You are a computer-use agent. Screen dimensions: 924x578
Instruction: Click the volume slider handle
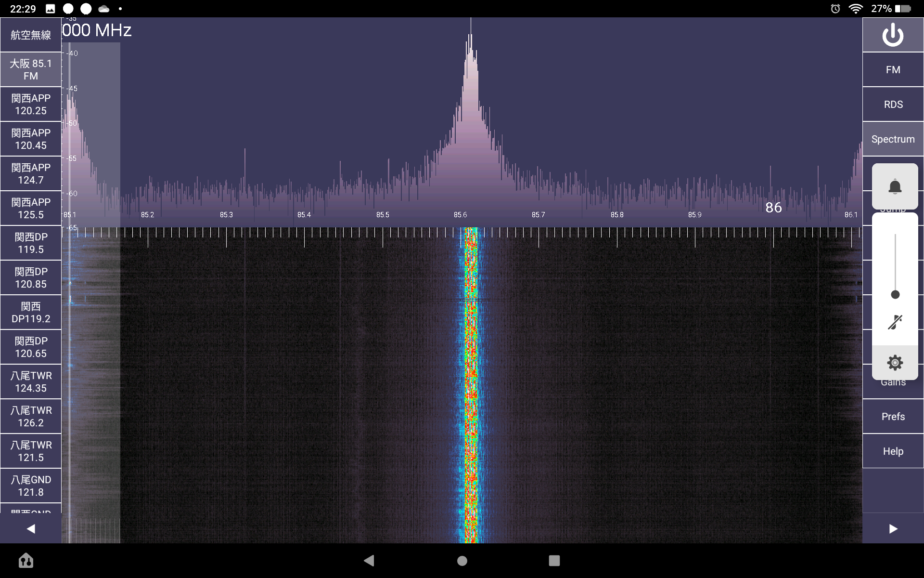895,294
